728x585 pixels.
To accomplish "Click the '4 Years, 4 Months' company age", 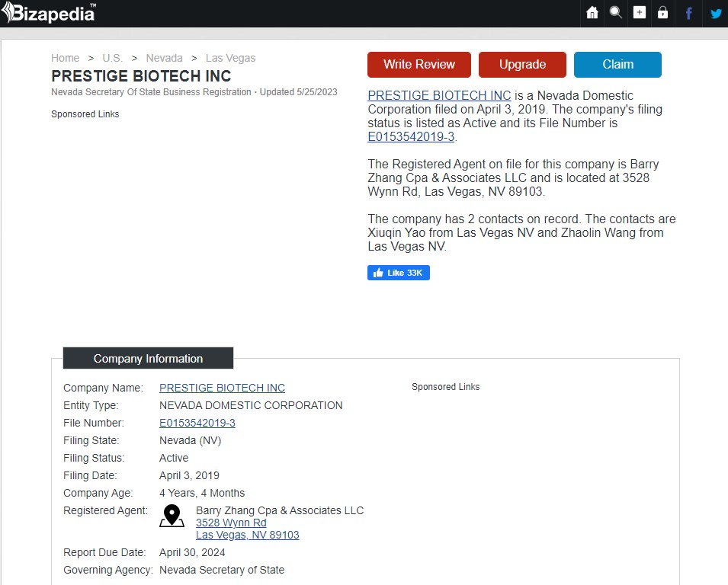I will [x=202, y=493].
